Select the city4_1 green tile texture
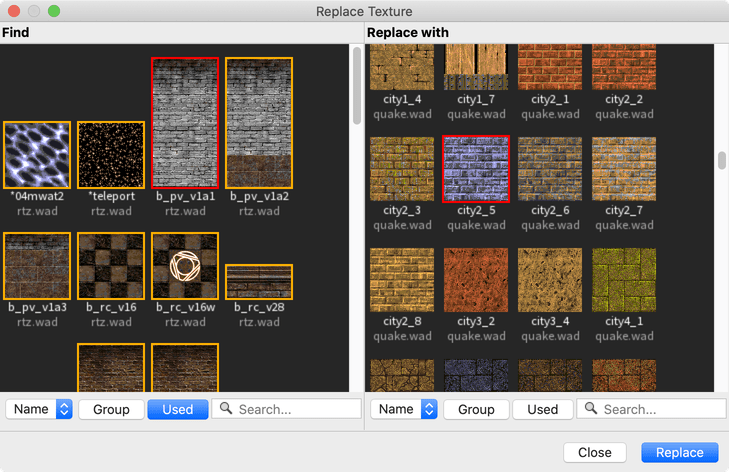Image resolution: width=729 pixels, height=472 pixels. [624, 281]
